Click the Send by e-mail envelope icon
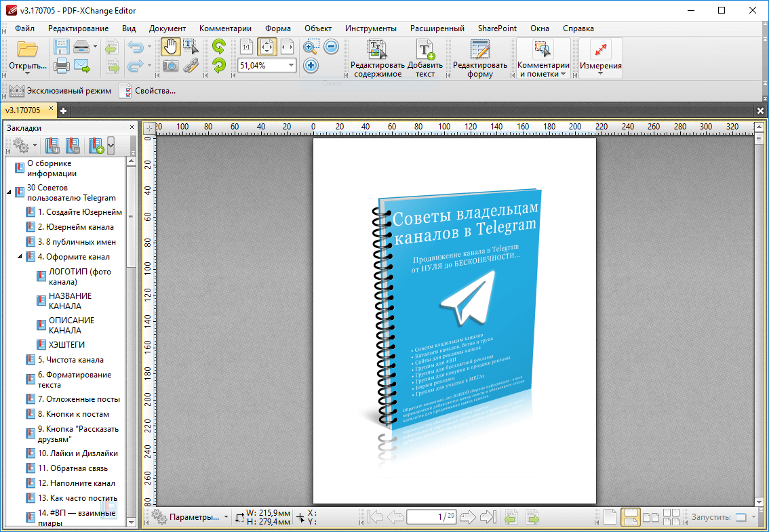 click(82, 65)
